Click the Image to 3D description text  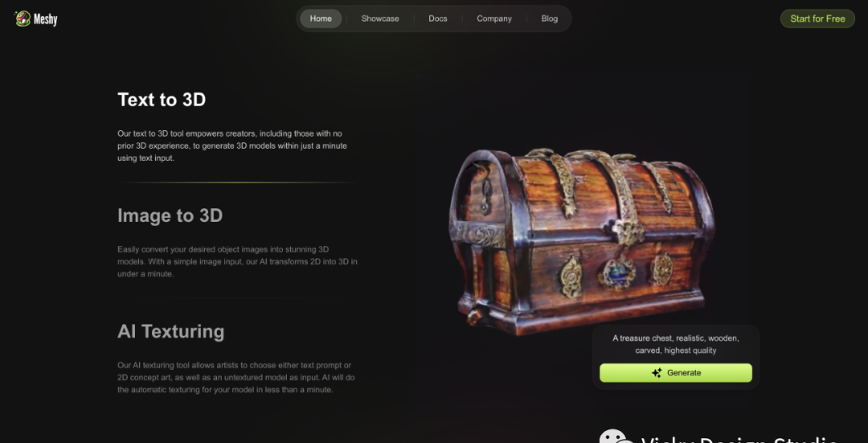click(x=237, y=261)
